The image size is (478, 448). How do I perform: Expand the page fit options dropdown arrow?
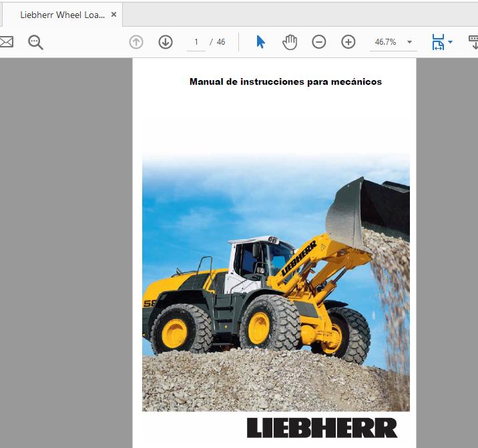450,42
